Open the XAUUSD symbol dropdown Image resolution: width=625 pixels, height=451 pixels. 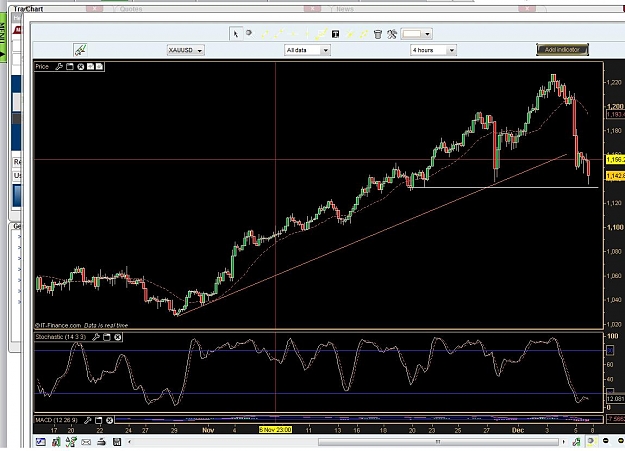pyautogui.click(x=185, y=50)
